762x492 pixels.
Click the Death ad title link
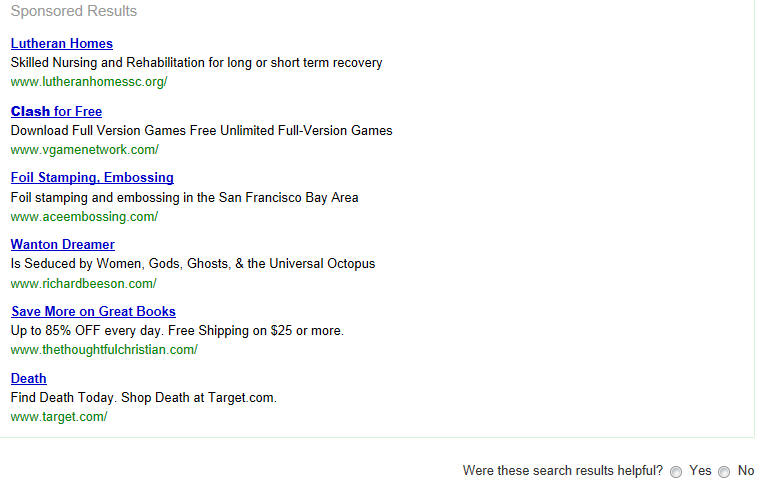pyautogui.click(x=28, y=379)
